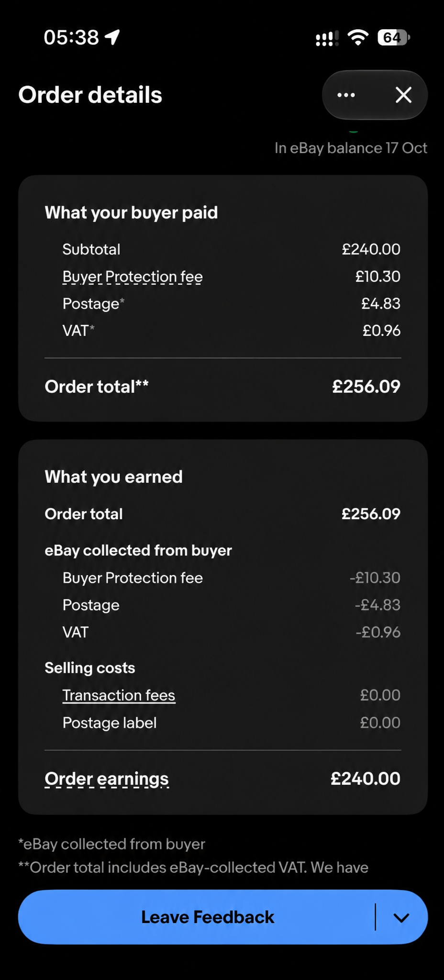Tap the 05:38 clock in status bar
444x980 pixels.
pos(71,37)
